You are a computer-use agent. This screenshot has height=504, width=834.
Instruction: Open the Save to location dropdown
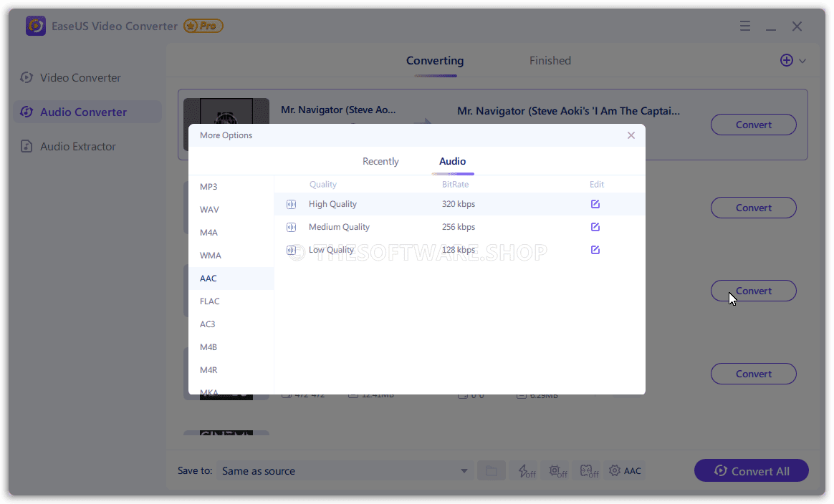[x=345, y=471]
